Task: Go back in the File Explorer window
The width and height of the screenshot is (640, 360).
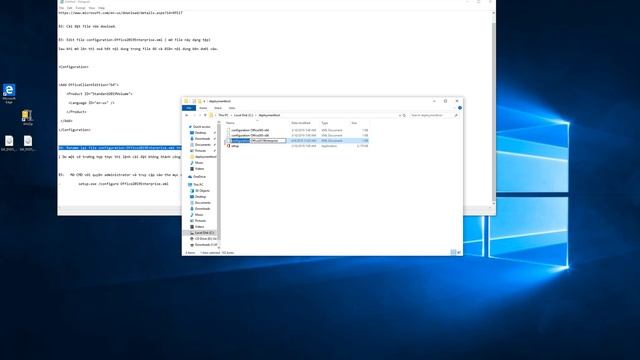Action: [187, 116]
